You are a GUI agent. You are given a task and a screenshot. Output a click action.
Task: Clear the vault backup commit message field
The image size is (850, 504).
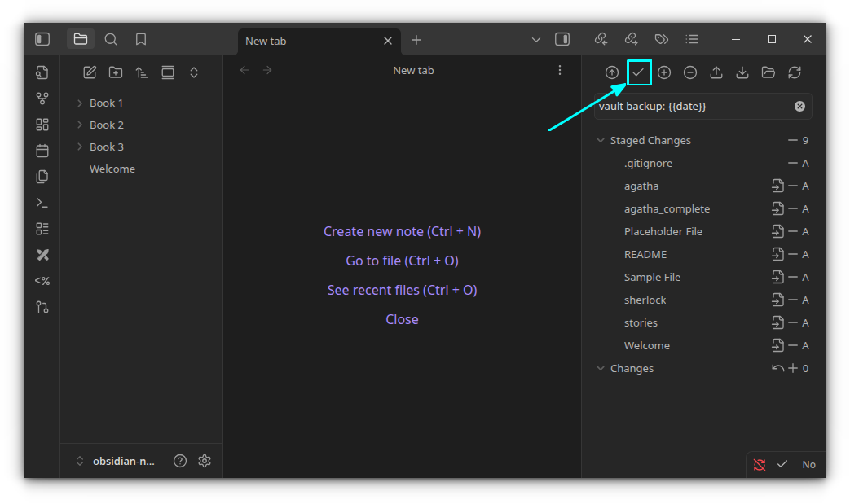click(799, 106)
